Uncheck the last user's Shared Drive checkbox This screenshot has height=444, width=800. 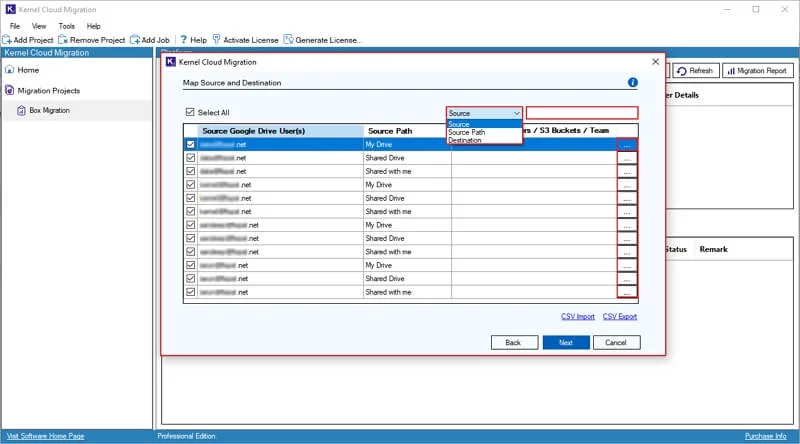click(190, 279)
